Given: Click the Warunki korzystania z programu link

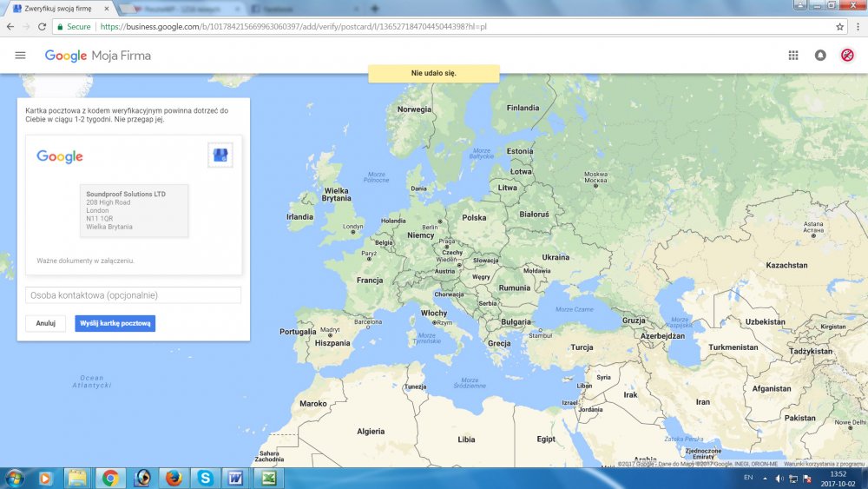Looking at the screenshot, I should (824, 464).
